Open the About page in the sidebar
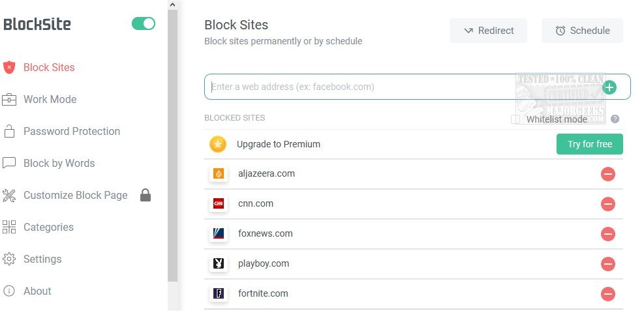 [37, 291]
